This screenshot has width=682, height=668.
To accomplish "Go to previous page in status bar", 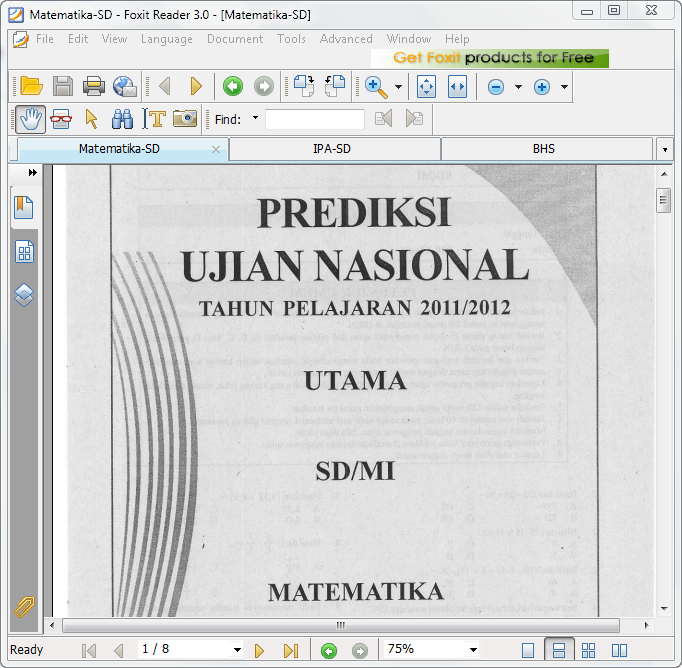I will tap(118, 651).
